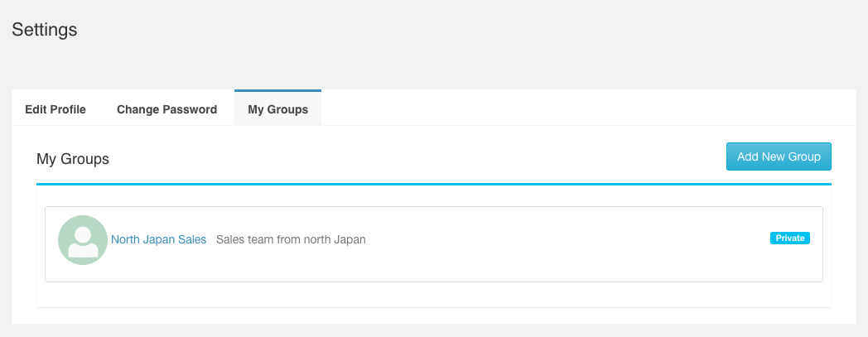Click blank area left of Add New Group
Viewport: 868px width, 337px height.
tap(414, 157)
